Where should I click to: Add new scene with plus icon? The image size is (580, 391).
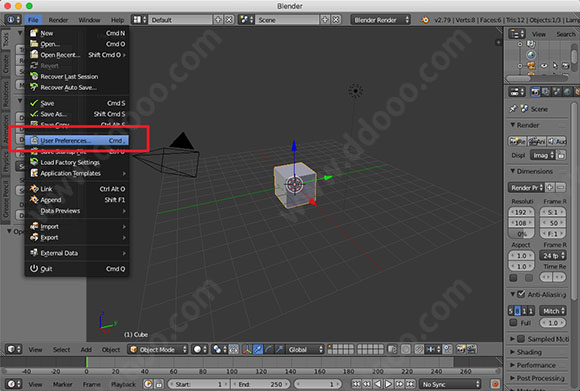tap(325, 20)
